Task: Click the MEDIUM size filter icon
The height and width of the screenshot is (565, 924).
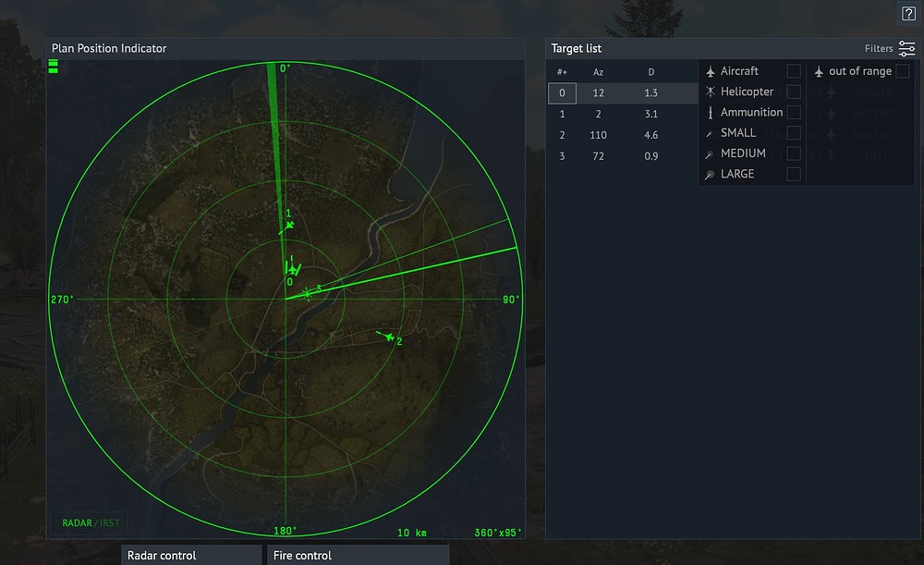Action: click(710, 154)
